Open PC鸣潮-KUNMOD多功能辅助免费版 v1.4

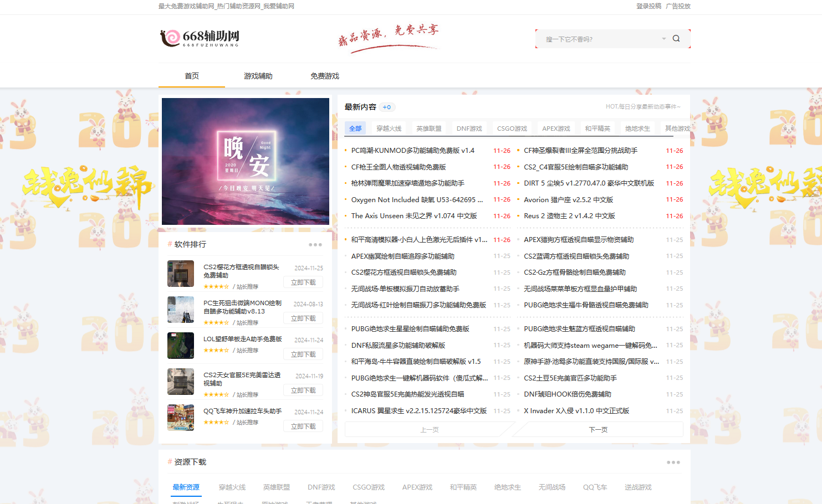click(412, 151)
